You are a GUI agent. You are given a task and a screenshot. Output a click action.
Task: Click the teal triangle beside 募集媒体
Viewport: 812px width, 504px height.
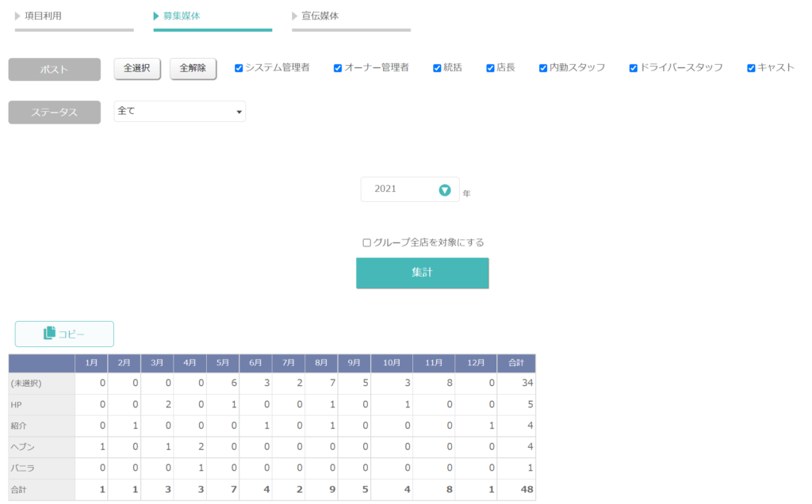(x=156, y=16)
